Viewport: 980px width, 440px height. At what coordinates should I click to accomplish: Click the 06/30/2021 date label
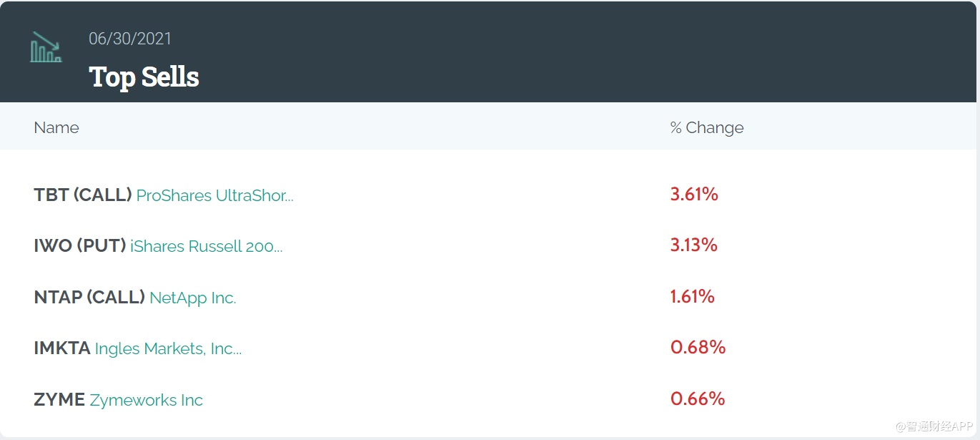click(x=130, y=39)
